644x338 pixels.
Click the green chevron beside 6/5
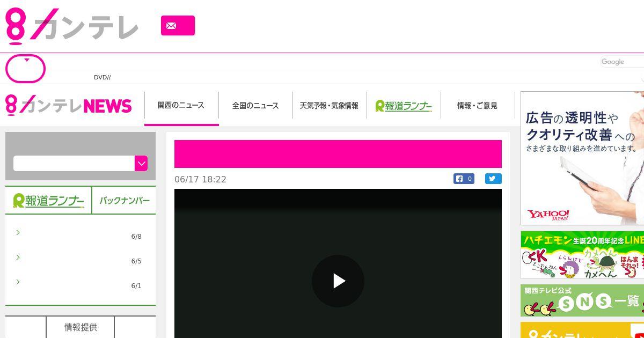[18, 257]
